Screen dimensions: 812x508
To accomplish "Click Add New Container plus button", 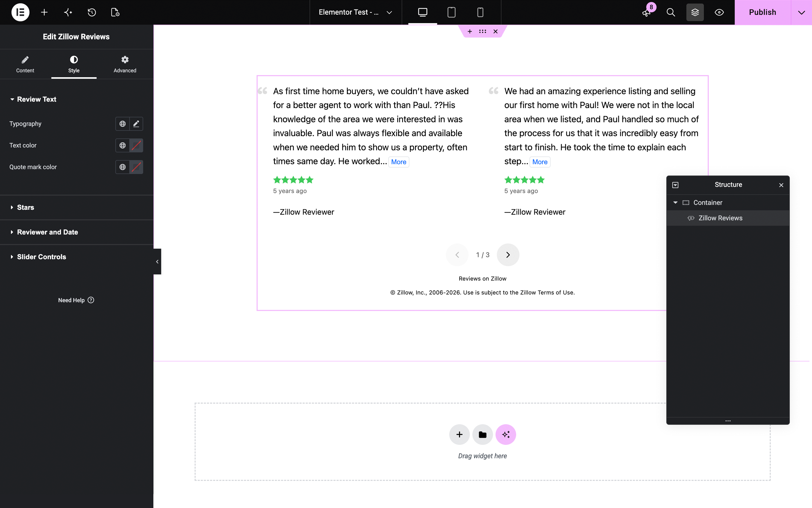I will (x=459, y=434).
